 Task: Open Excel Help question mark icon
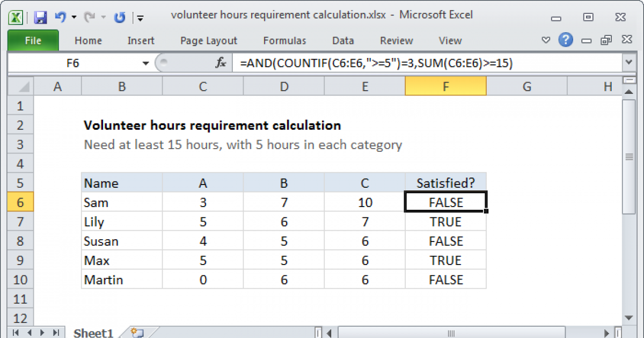[565, 40]
